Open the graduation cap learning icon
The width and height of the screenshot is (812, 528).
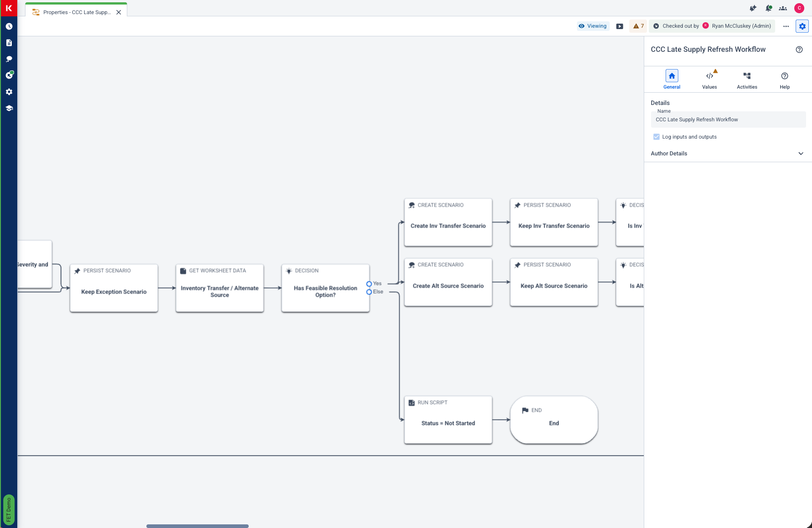9,108
